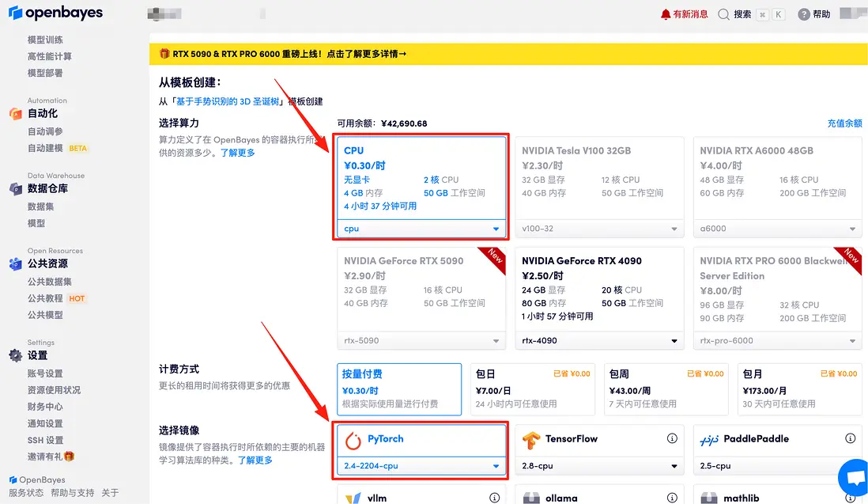Click RTX 5090 announcement banner
Image resolution: width=868 pixels, height=504 pixels.
click(508, 54)
